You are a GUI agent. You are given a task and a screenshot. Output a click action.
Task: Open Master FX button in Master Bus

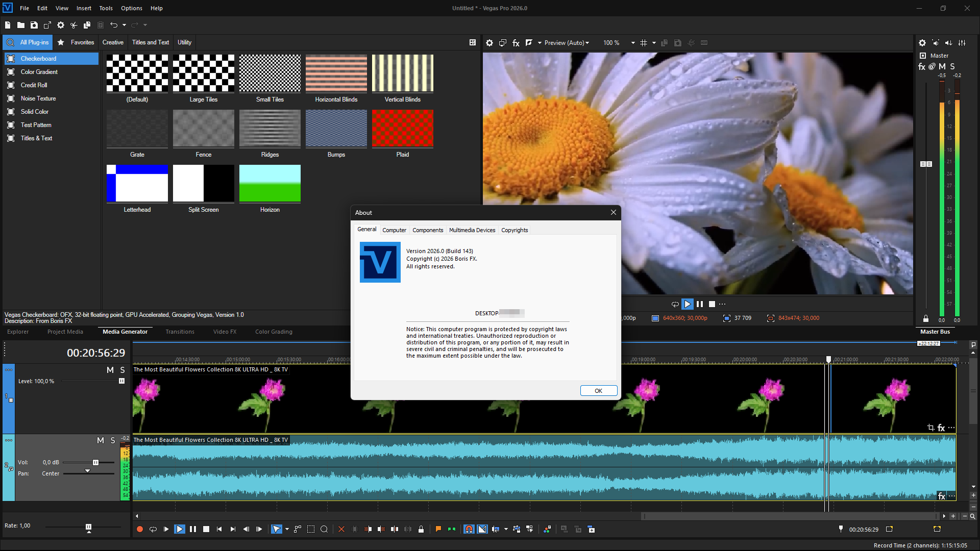click(x=922, y=66)
